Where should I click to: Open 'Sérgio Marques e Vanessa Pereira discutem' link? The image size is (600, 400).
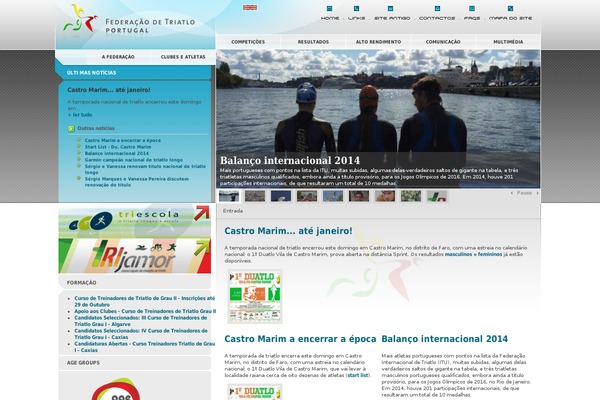point(137,182)
